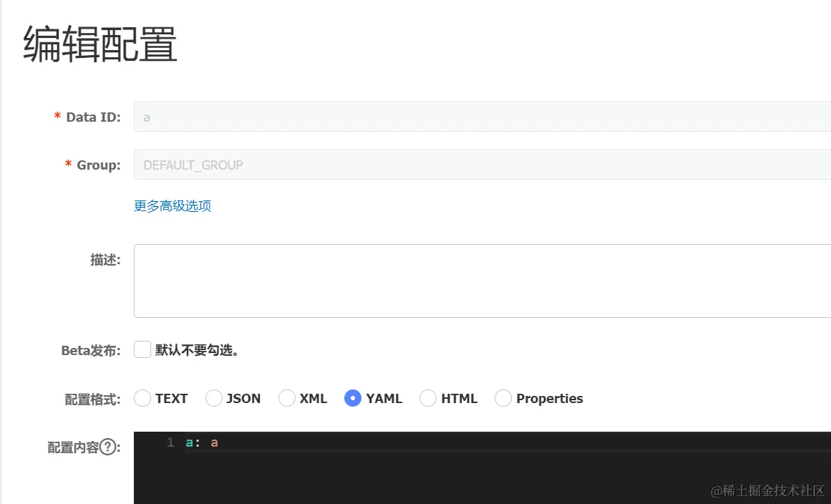Image resolution: width=831 pixels, height=504 pixels.
Task: Click the 配置格式 label
Action: (93, 399)
